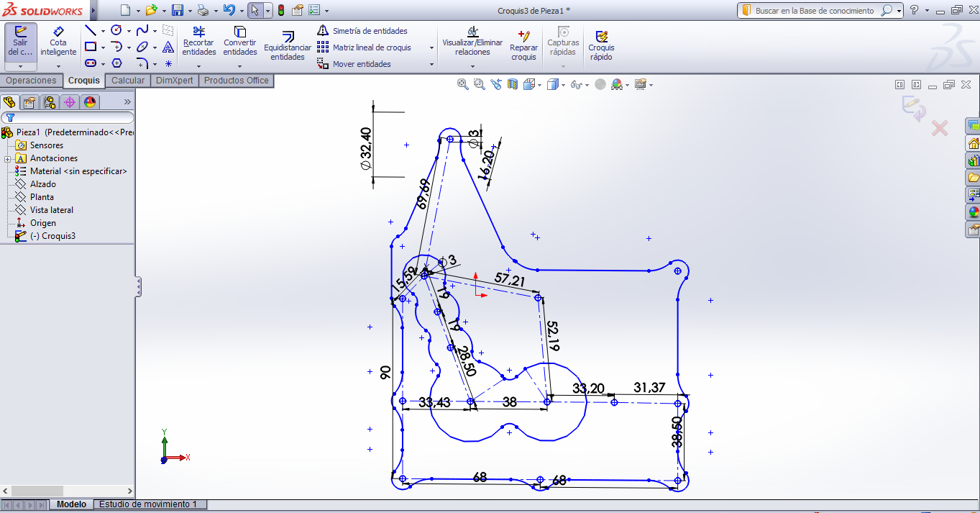Open the Rectangle tool dropdown arrow
This screenshot has width=980, height=513.
[x=103, y=47]
